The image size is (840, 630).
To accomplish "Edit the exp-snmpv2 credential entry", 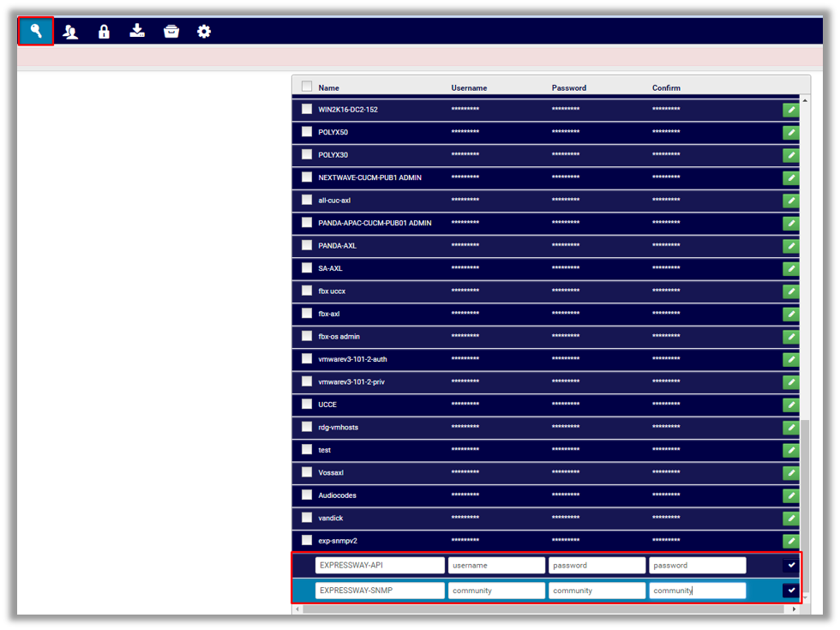I will pos(790,541).
